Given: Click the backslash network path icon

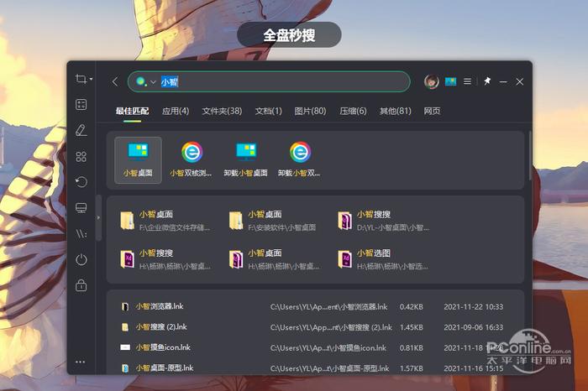Looking at the screenshot, I should [81, 234].
